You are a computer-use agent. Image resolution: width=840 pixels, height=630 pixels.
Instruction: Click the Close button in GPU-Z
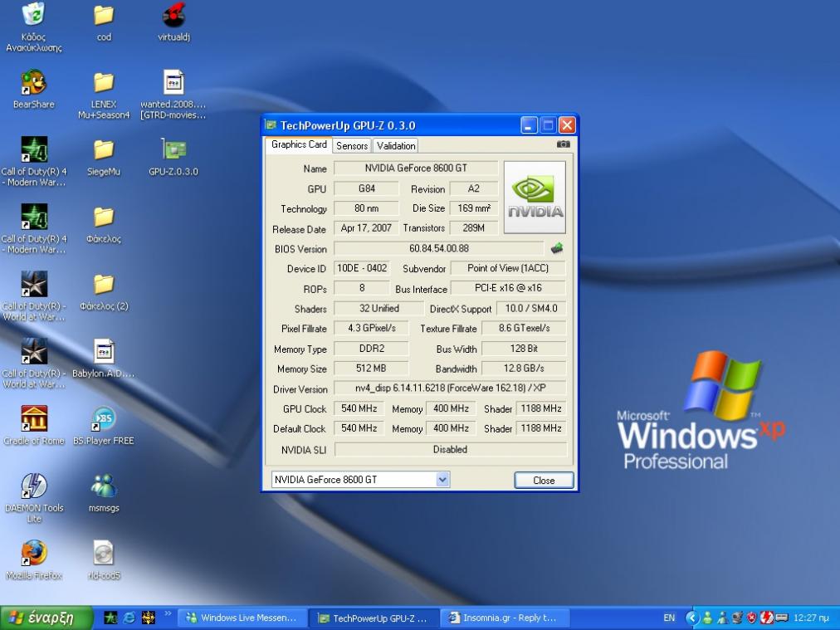(x=544, y=481)
